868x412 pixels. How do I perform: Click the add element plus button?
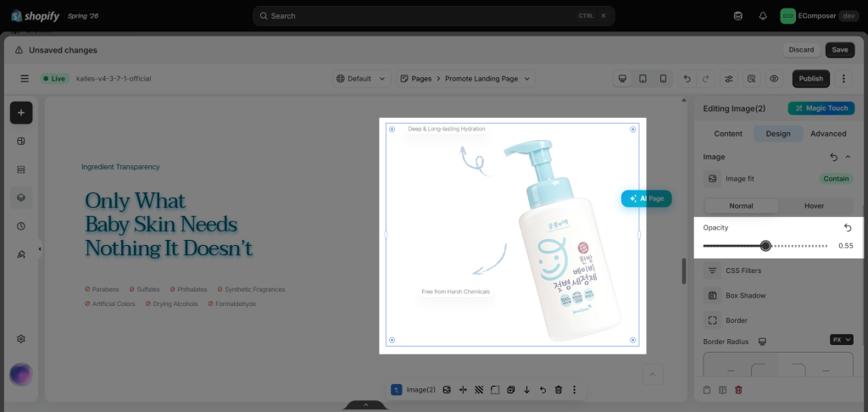[21, 113]
